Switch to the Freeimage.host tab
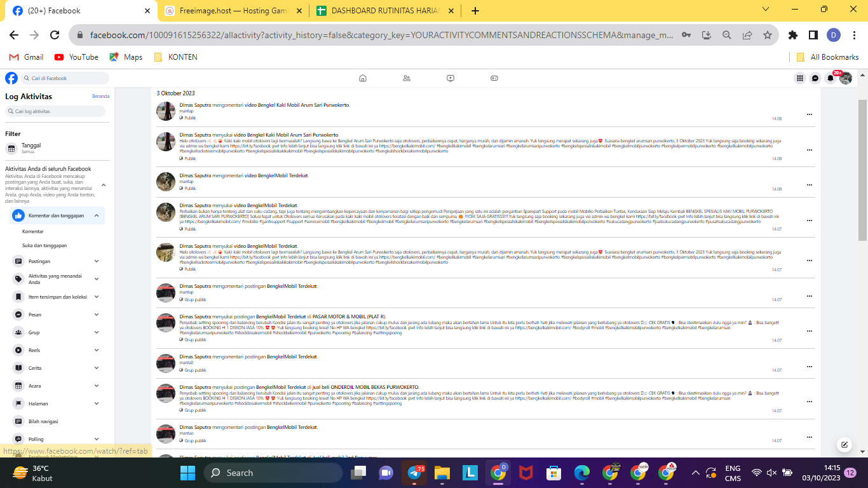This screenshot has width=868, height=488. point(233,11)
